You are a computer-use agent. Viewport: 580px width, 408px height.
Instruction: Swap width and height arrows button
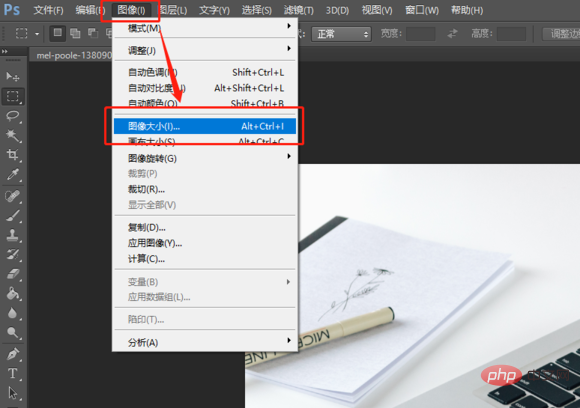452,34
